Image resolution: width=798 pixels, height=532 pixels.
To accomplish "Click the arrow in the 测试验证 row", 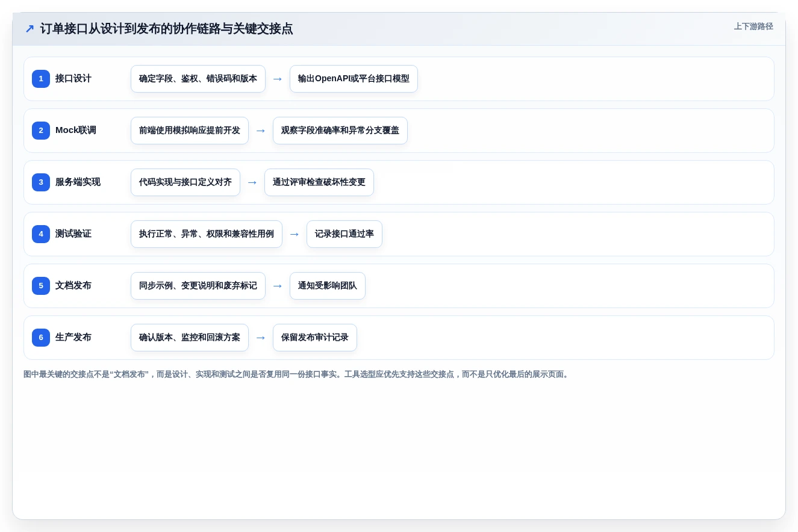I will point(295,234).
